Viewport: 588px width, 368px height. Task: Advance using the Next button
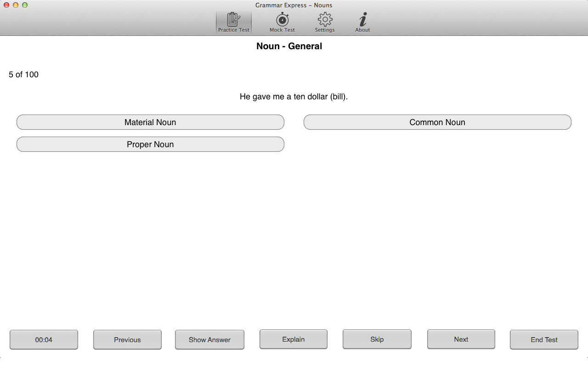point(461,339)
